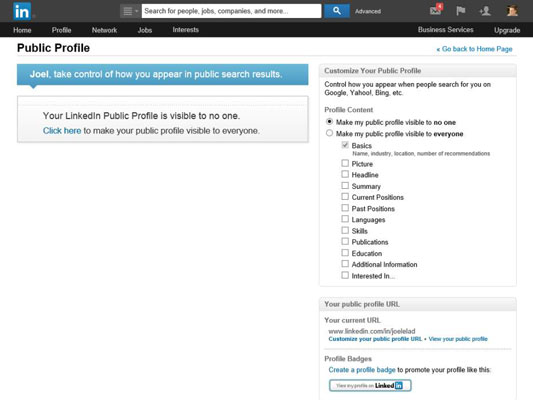Viewport: 533px width, 400px height.
Task: Open the Profile menu item
Action: pyautogui.click(x=62, y=30)
